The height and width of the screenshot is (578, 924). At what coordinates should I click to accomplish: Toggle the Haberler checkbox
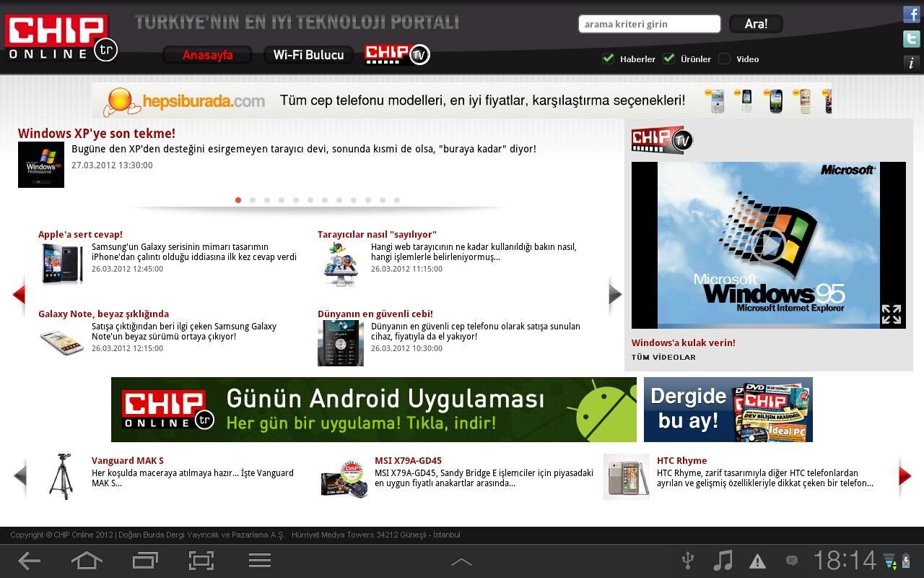pos(608,59)
